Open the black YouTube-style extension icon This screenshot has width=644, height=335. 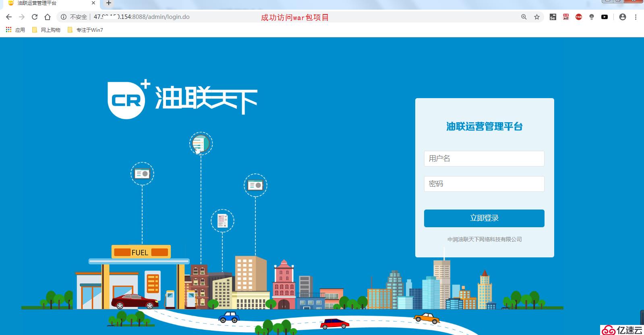[x=605, y=17]
